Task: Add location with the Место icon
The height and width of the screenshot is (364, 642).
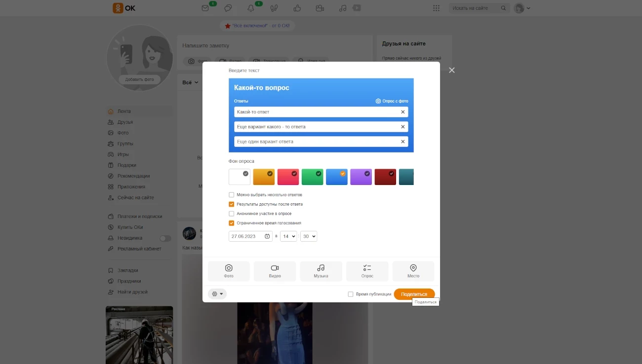Action: pos(413,268)
